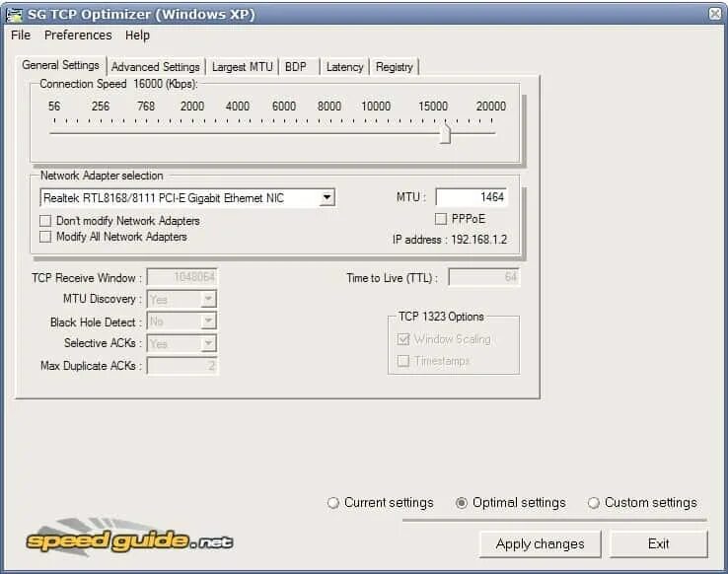728x574 pixels.
Task: Select the Current settings radio button
Action: (332, 503)
